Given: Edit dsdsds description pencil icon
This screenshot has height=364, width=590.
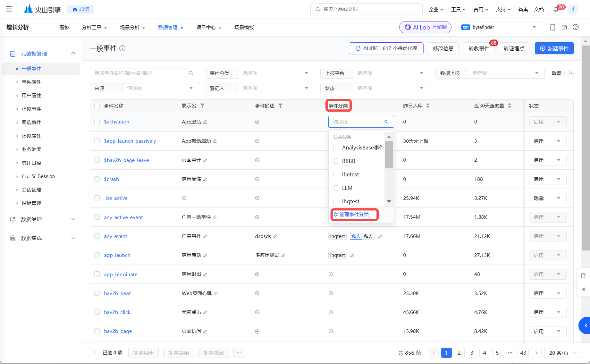Looking at the screenshot, I should point(275,236).
